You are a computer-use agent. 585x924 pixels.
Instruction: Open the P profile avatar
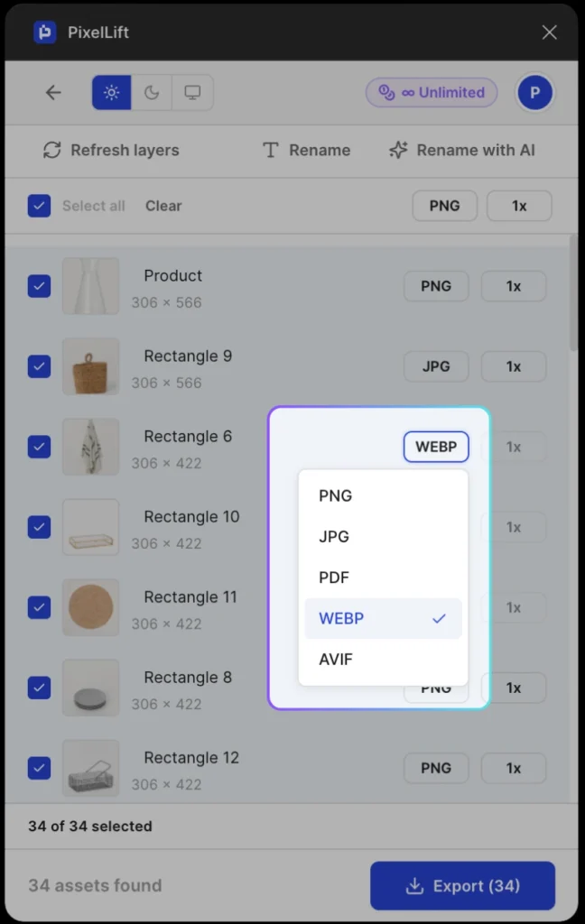click(x=534, y=93)
